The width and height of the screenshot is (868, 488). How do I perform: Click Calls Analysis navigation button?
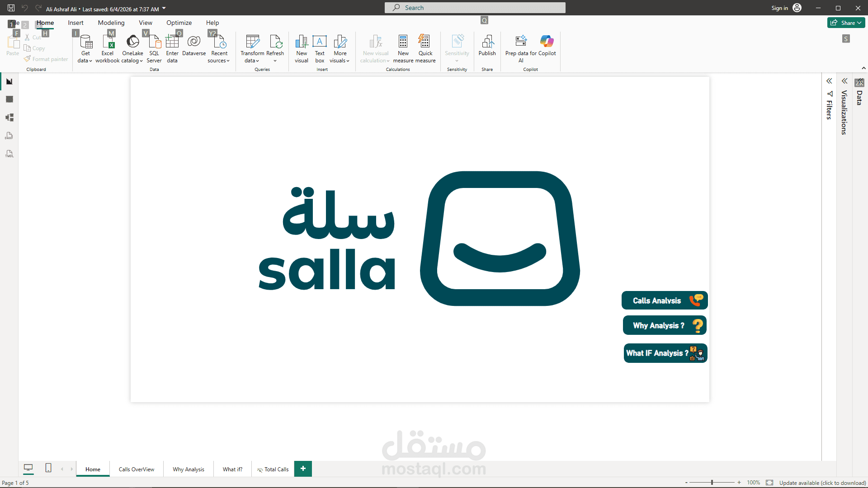pos(665,300)
